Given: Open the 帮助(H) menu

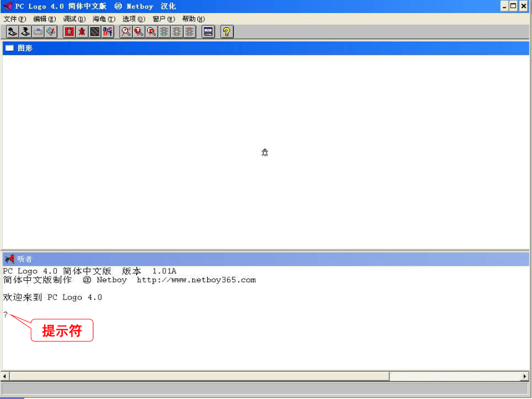Looking at the screenshot, I should point(194,19).
